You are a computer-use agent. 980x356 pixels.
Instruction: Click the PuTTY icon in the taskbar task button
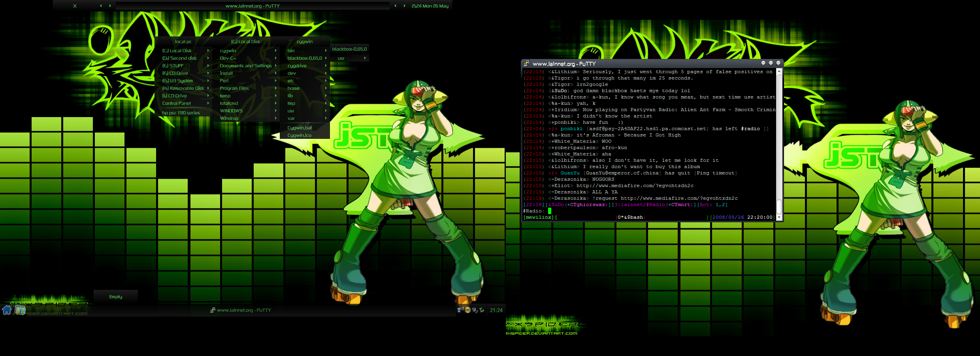pos(213,310)
